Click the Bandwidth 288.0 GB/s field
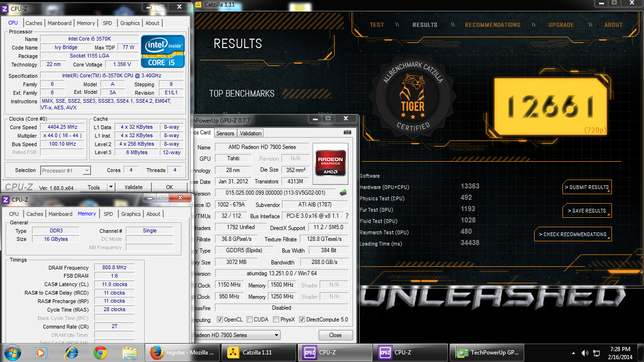This screenshot has width=644, height=362. [324, 262]
